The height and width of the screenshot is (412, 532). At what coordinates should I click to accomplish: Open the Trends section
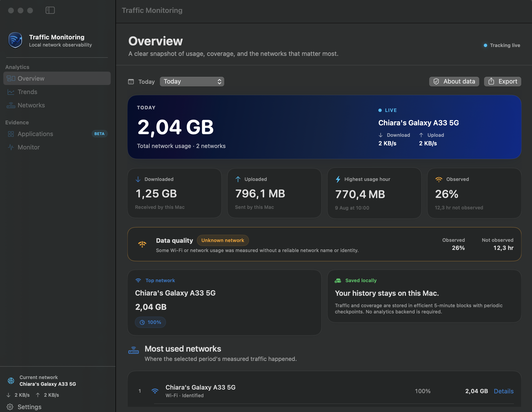pyautogui.click(x=57, y=92)
